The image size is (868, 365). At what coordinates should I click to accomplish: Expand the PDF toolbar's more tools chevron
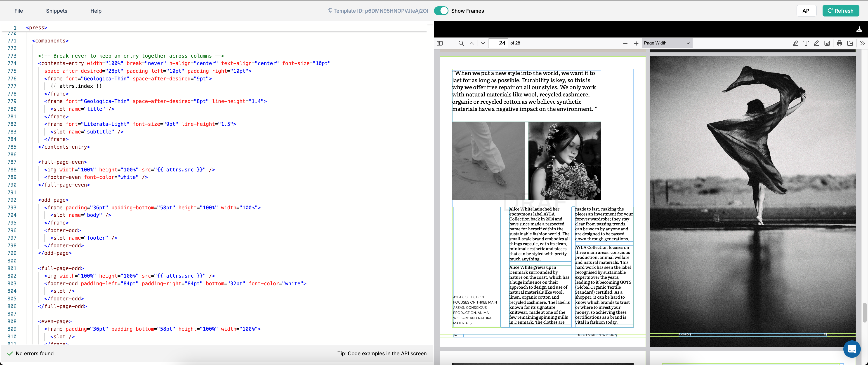click(862, 43)
